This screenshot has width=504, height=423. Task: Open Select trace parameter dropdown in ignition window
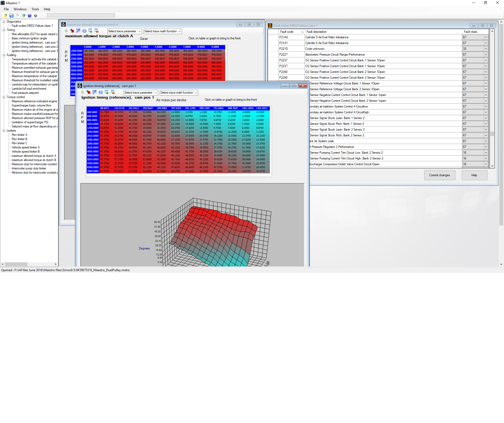141,93
